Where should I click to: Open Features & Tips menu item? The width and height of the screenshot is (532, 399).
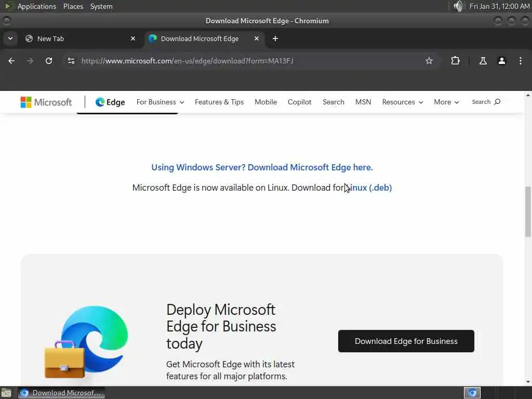point(219,102)
